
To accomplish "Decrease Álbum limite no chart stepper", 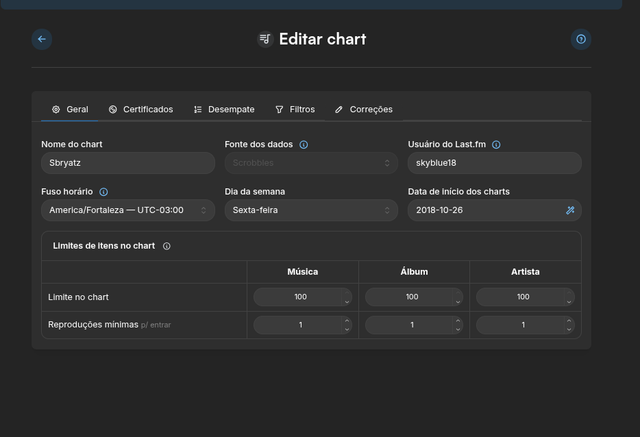I will pyautogui.click(x=458, y=302).
